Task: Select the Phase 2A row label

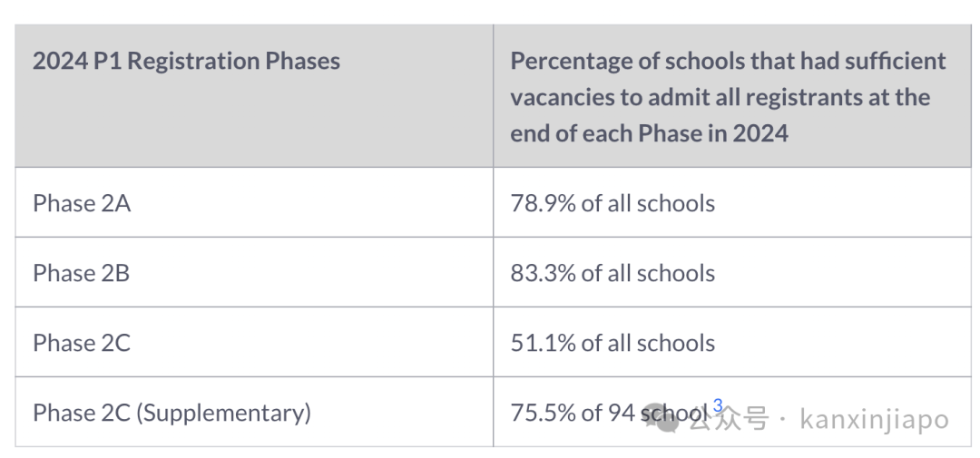Action: tap(82, 203)
